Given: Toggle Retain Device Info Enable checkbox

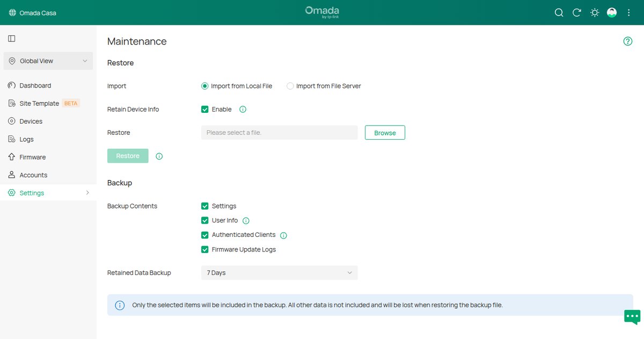Looking at the screenshot, I should 205,110.
